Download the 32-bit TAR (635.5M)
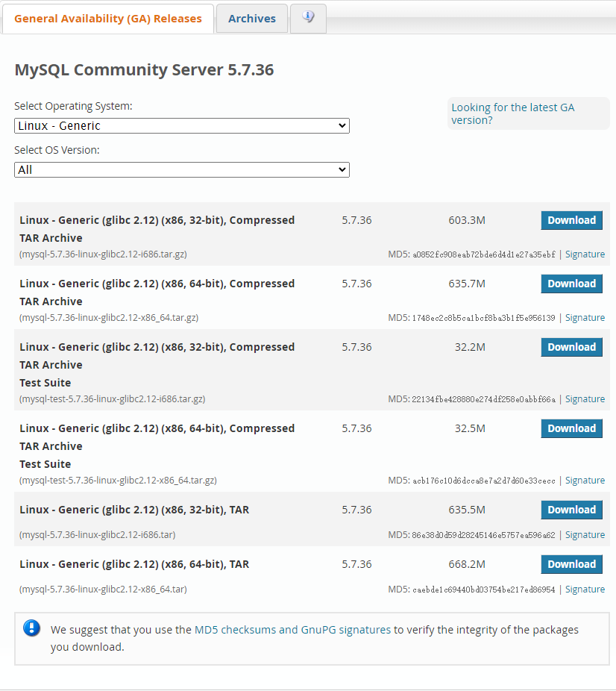 coord(571,510)
